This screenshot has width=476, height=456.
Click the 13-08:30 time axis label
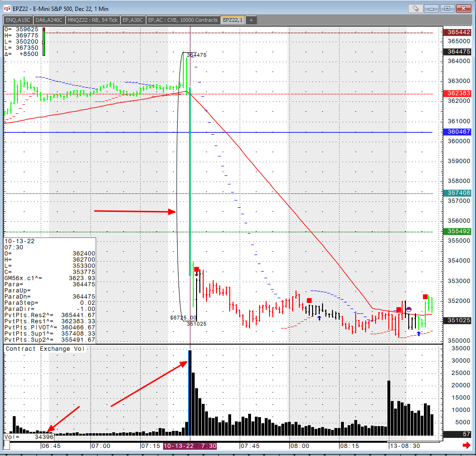click(405, 446)
